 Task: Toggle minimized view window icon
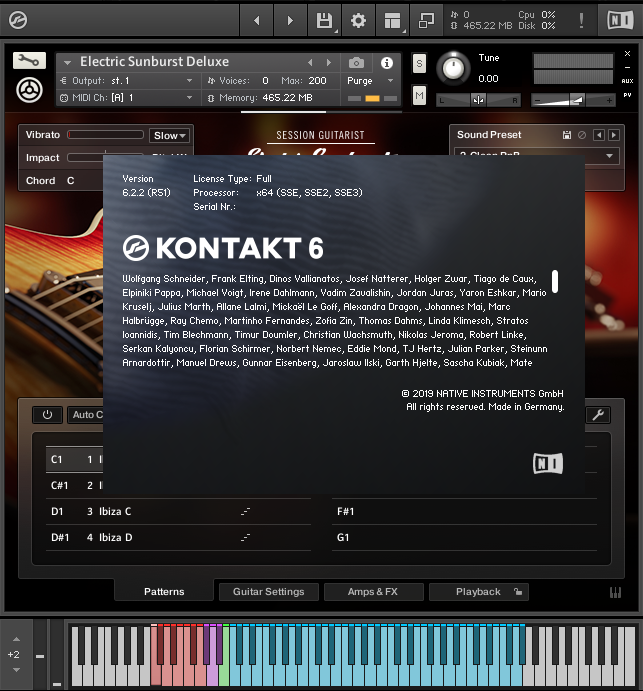click(x=426, y=20)
